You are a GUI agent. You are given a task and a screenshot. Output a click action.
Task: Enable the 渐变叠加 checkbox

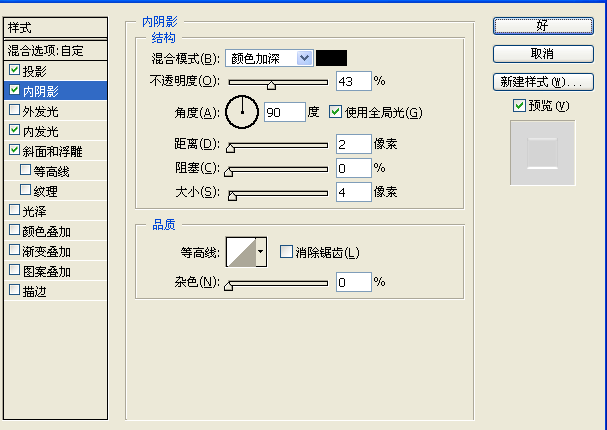[14, 250]
